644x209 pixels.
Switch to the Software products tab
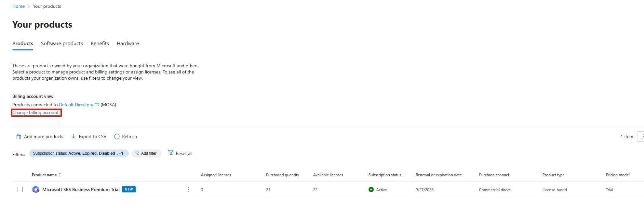click(62, 44)
